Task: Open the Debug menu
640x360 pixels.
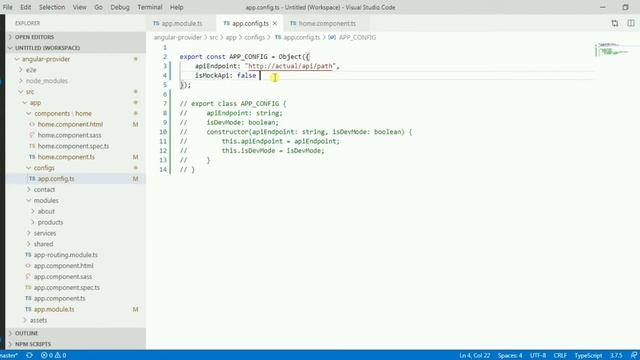Action: coord(120,7)
